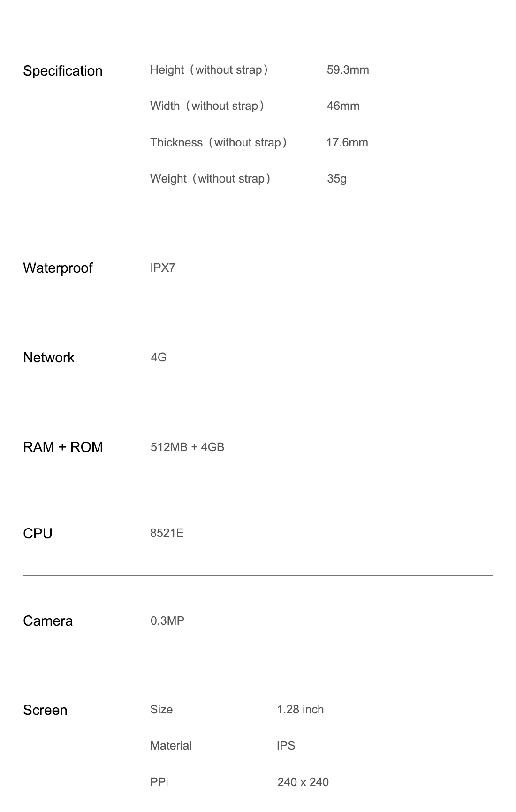Click the RAM + ROM heading
516x812 pixels.
click(63, 447)
